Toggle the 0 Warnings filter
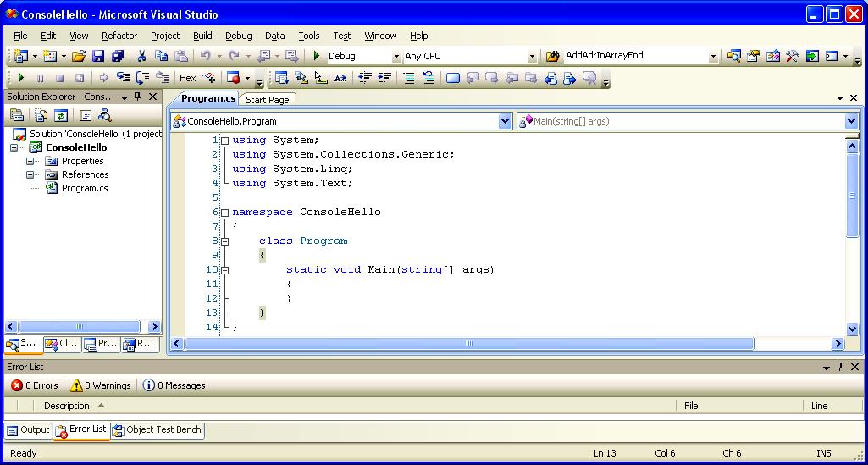The height and width of the screenshot is (465, 868). coord(101,385)
